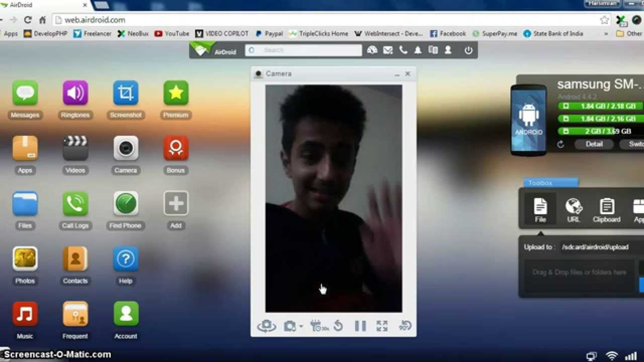644x362 pixels.
Task: Pause the camera stream
Action: [360, 326]
